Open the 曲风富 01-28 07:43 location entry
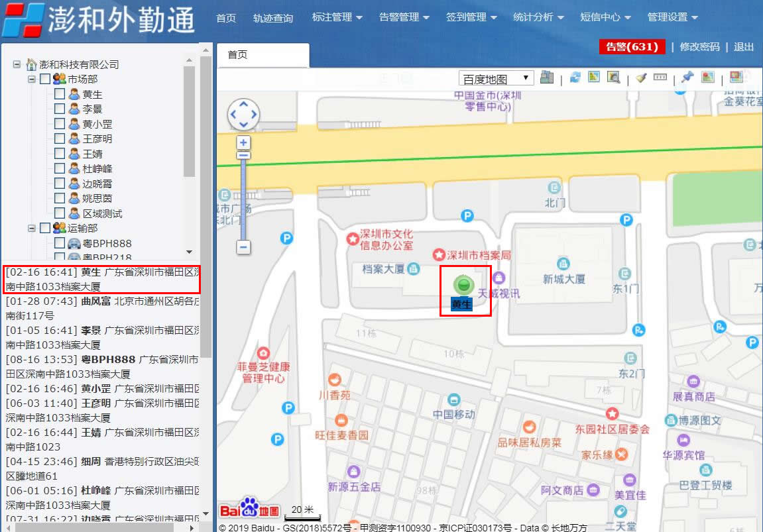This screenshot has height=532, width=763. pos(103,308)
